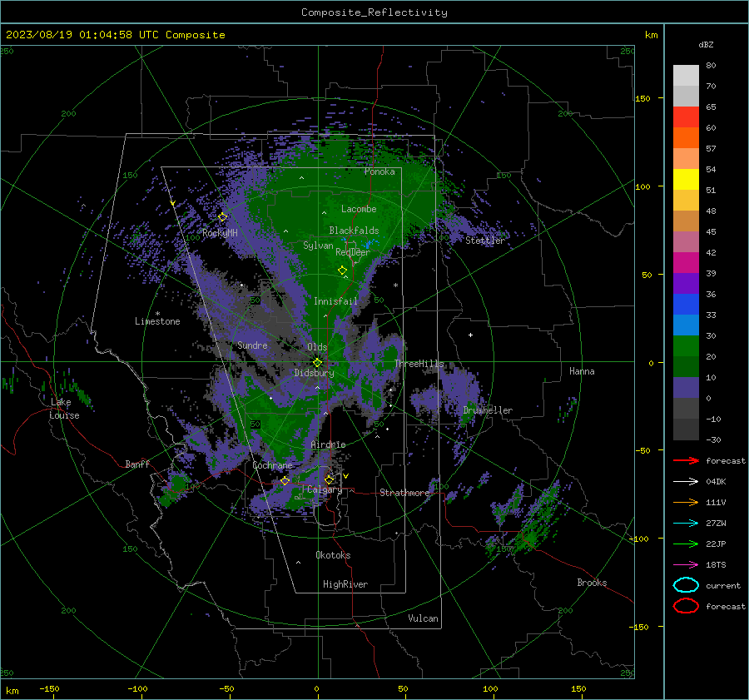This screenshot has height=700, width=749.
Task: Click the Ponoka city label
Action: pos(379,171)
